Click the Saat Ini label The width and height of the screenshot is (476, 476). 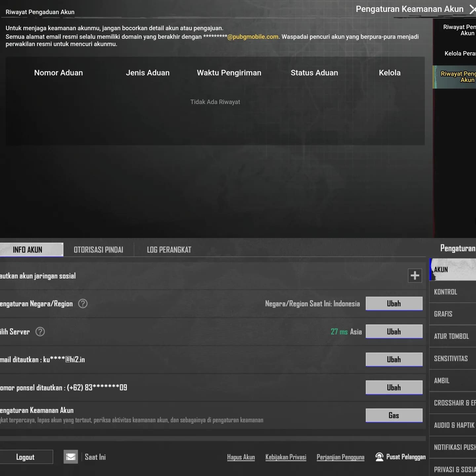95,457
